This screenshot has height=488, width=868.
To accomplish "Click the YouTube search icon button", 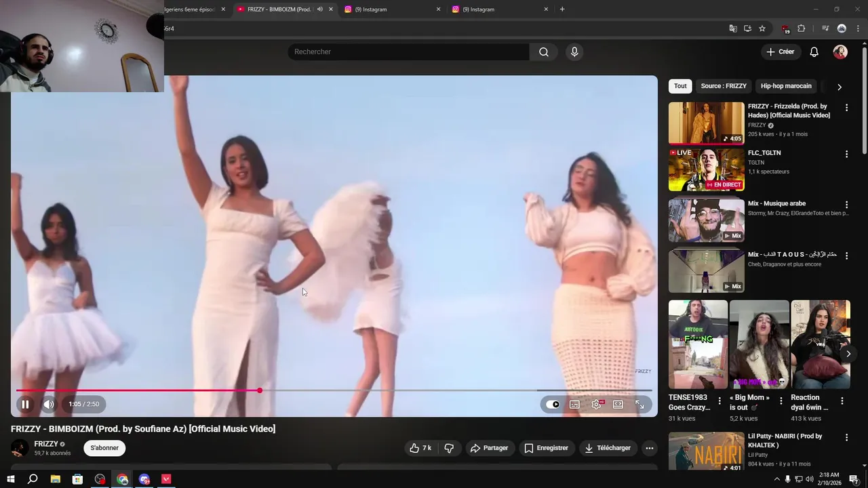I will coord(544,52).
